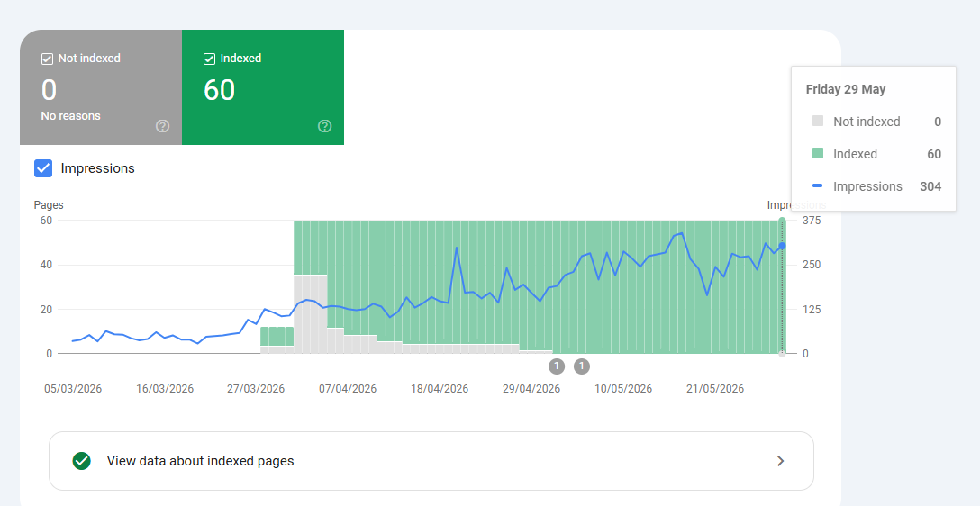Image resolution: width=980 pixels, height=506 pixels.
Task: Click the Pages axis label
Action: coord(49,205)
